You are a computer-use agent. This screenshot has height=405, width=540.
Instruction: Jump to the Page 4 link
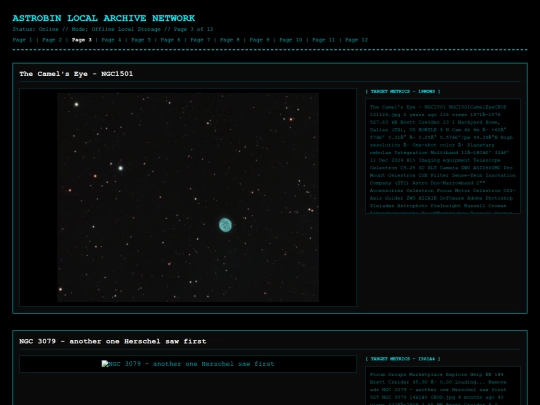(x=111, y=40)
